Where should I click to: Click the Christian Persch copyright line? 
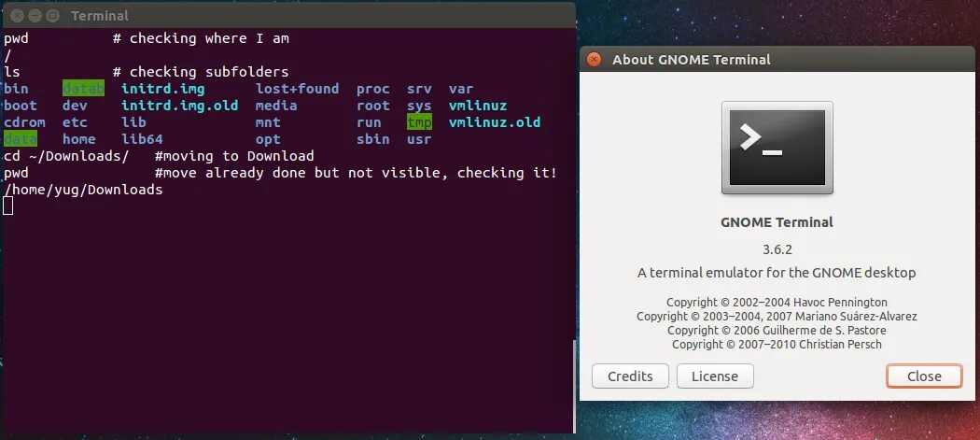777,345
